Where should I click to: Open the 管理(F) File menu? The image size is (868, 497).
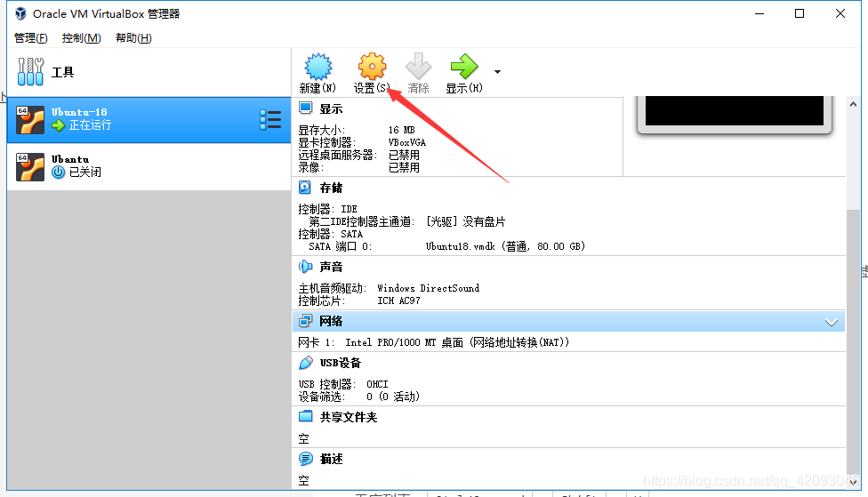30,37
